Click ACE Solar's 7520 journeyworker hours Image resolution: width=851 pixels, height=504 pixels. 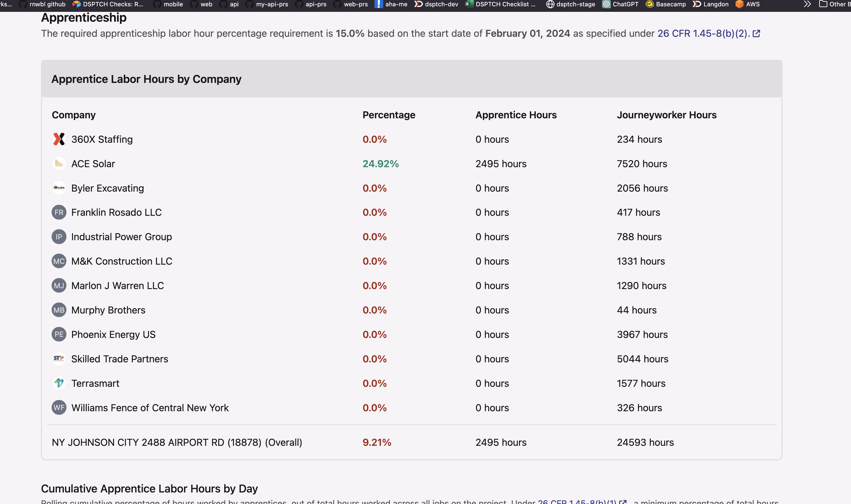click(x=642, y=164)
